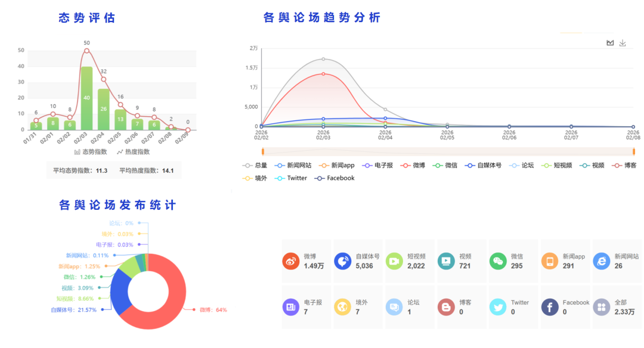Click the 总量 point on 02/04
Image resolution: width=644 pixels, height=348 pixels.
tap(385, 110)
